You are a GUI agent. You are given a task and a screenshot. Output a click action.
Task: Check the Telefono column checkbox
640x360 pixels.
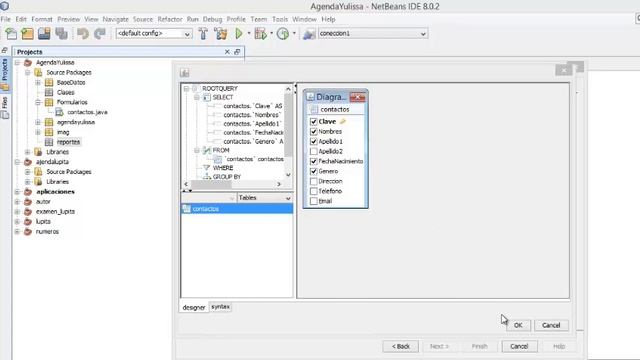click(313, 191)
